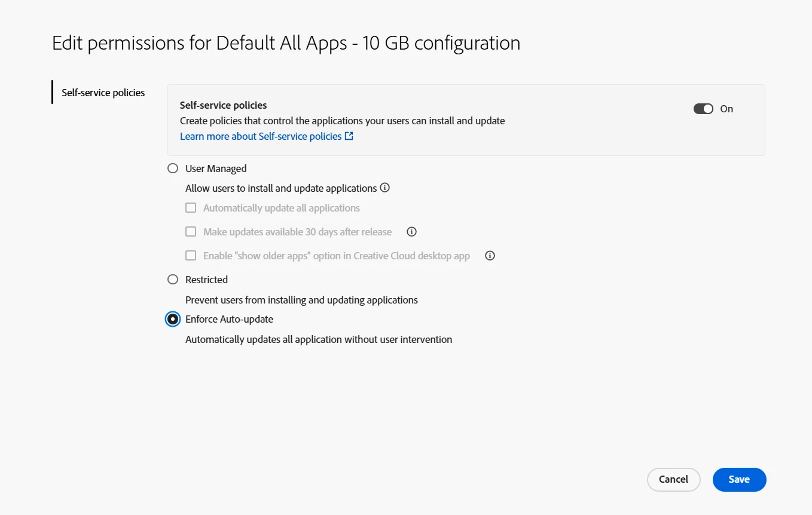Viewport: 812px width, 515px height.
Task: Click the "Enforce Auto-update" label text
Action: point(229,319)
